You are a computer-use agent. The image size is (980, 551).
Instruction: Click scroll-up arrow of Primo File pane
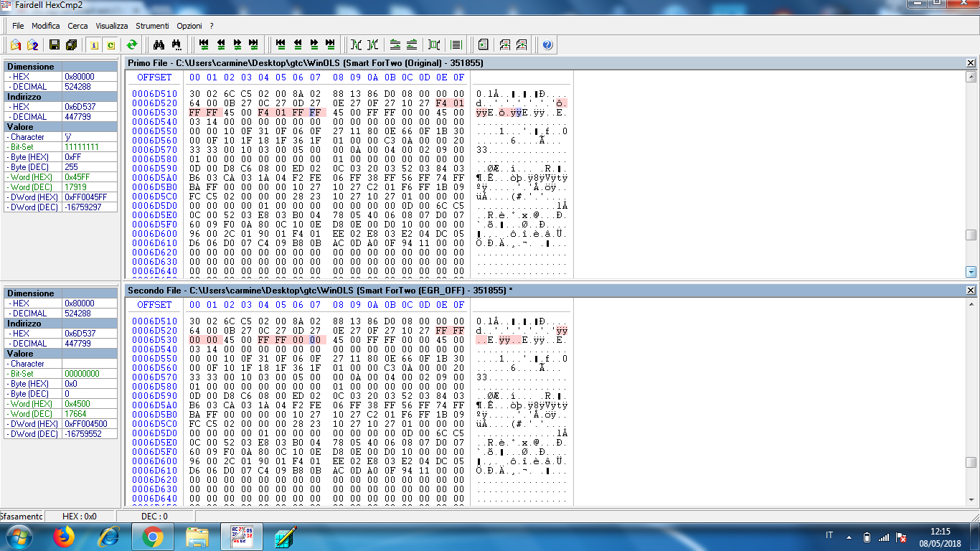[x=971, y=77]
